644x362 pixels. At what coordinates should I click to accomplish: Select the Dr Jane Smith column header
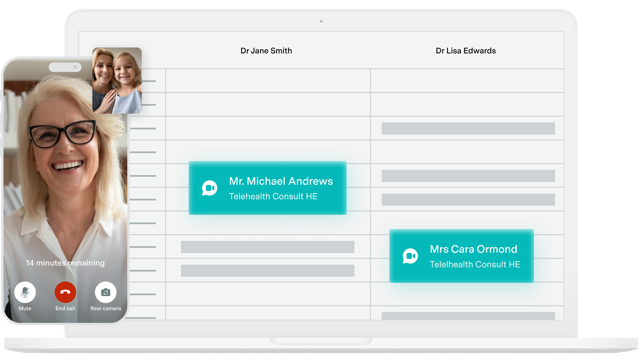(266, 51)
